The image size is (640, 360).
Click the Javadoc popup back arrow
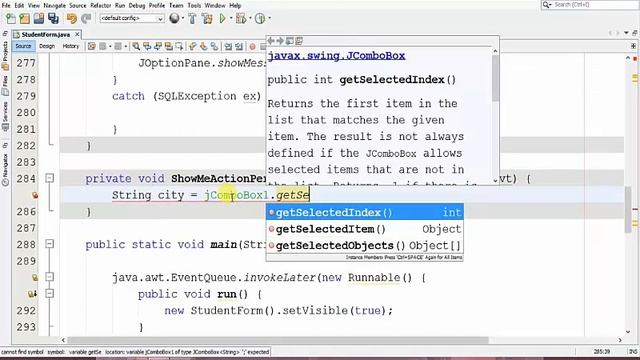point(271,41)
